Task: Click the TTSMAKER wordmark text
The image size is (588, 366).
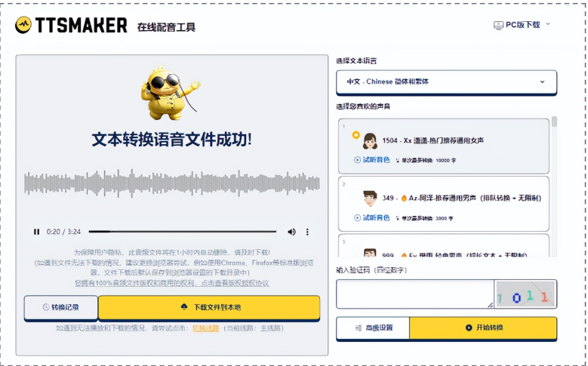Action: 82,26
